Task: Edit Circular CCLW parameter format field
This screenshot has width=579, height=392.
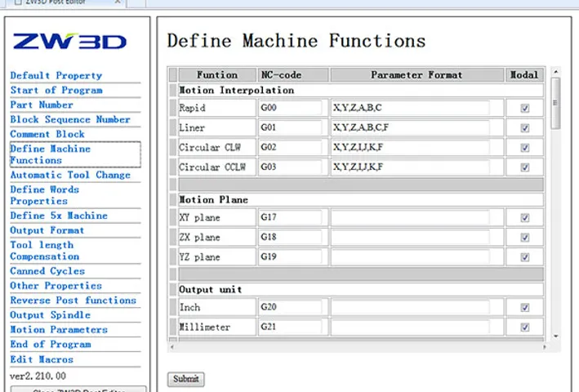Action: 410,167
